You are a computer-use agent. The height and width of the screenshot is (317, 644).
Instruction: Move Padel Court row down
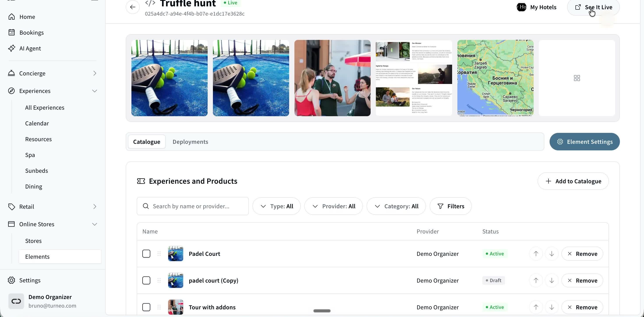click(552, 254)
